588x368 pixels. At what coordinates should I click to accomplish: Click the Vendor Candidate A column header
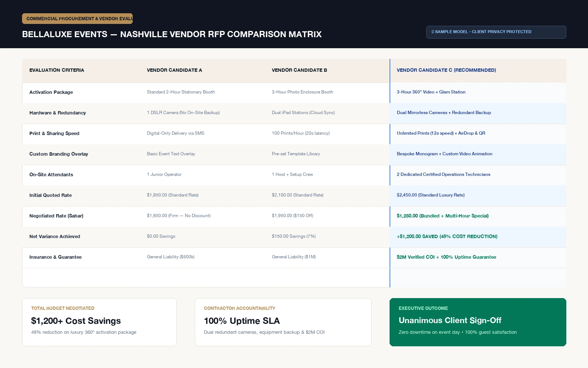[174, 70]
